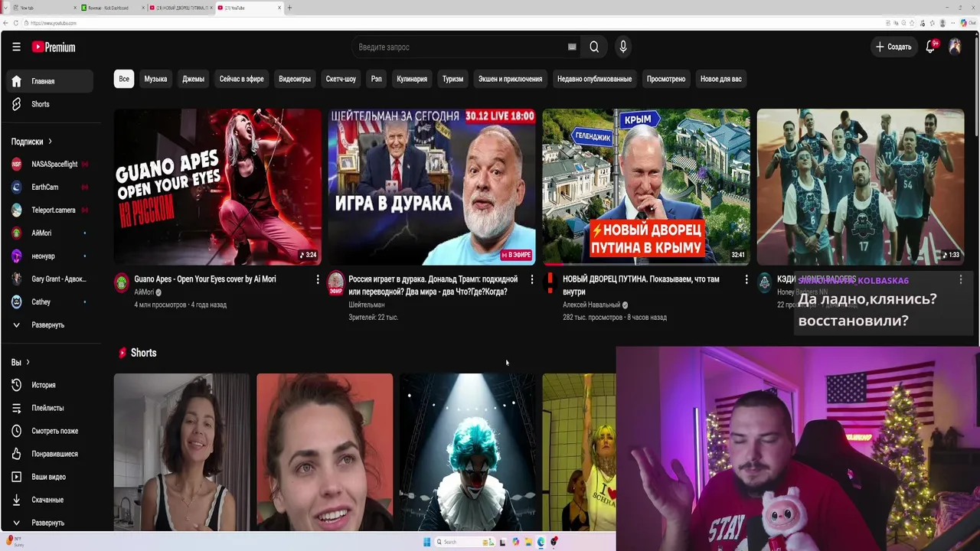Open the Windows Start menu

427,542
